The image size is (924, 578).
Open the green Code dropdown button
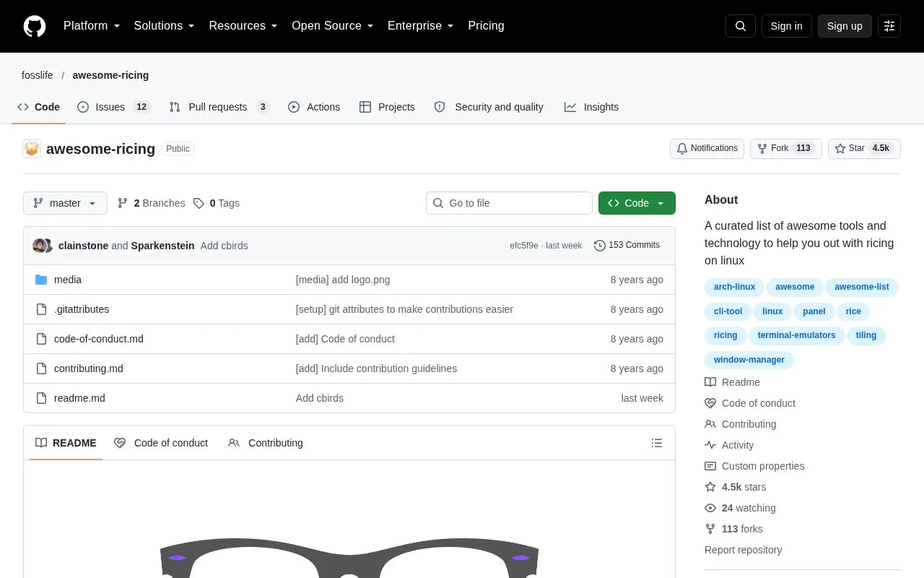[x=637, y=203]
